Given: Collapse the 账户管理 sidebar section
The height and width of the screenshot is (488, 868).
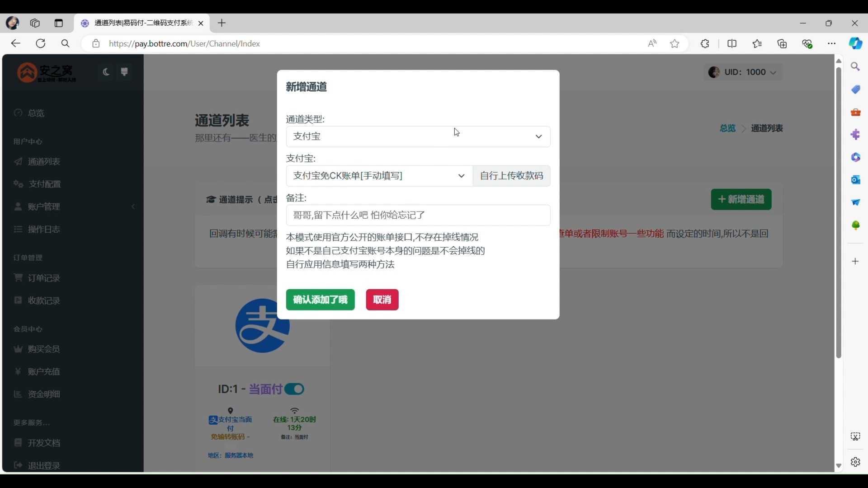Looking at the screenshot, I should [133, 206].
